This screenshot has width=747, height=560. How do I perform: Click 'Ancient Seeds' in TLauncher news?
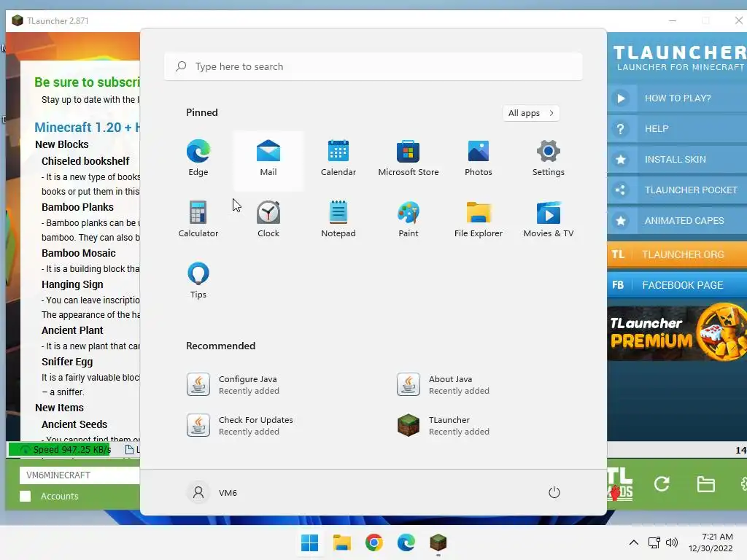point(74,424)
